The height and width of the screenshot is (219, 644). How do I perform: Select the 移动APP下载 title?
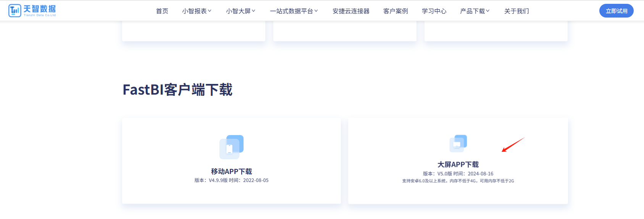[x=231, y=171]
